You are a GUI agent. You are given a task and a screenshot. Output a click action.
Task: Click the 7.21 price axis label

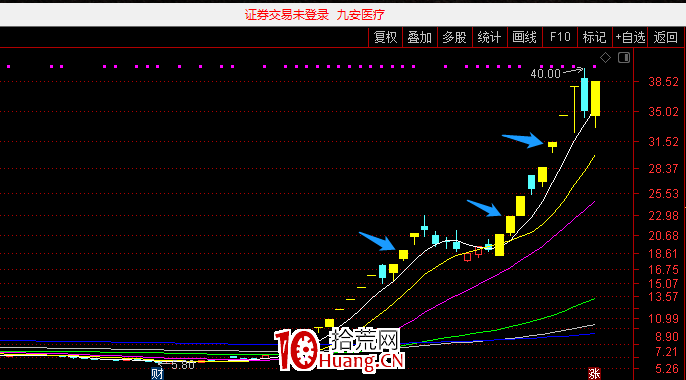[x=667, y=352]
